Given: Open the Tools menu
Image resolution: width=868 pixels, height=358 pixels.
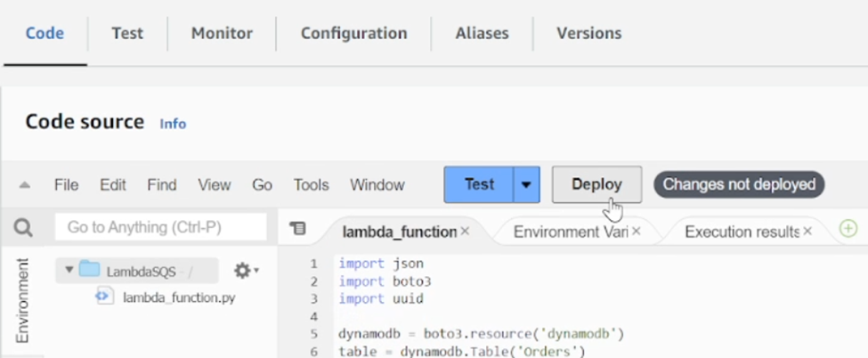Looking at the screenshot, I should click(311, 184).
